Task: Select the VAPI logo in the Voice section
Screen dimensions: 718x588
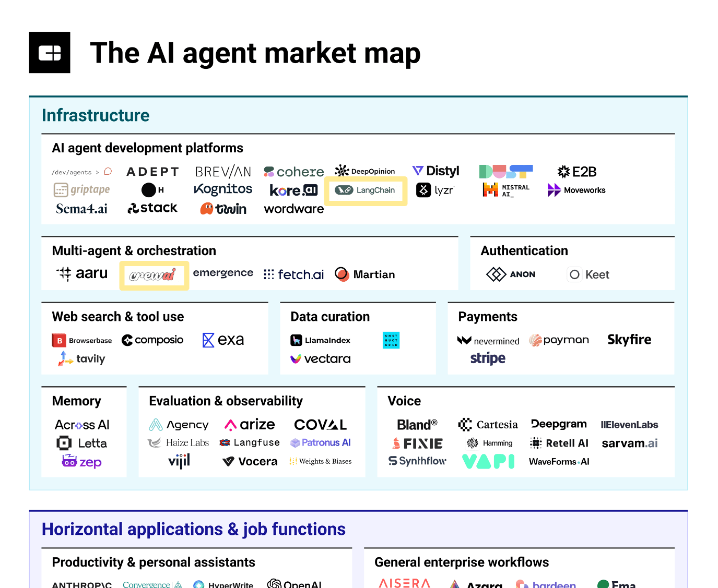Action: 488,461
